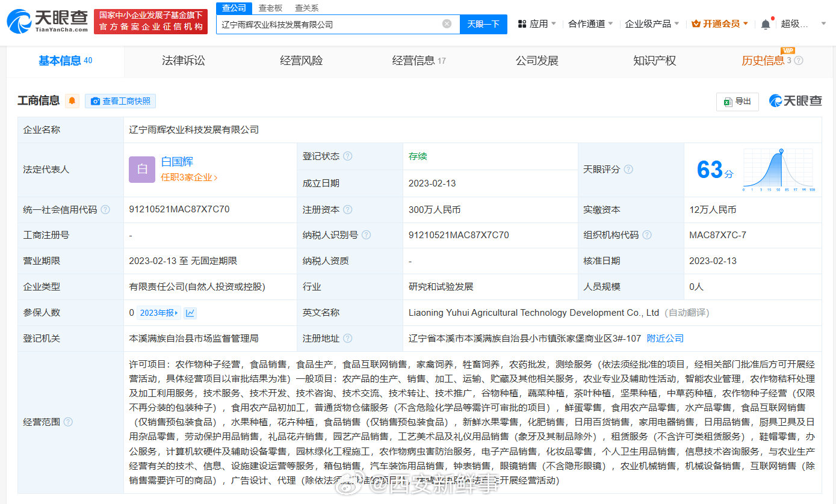Open the 公司发展 tab
The height and width of the screenshot is (504, 836).
(x=537, y=61)
